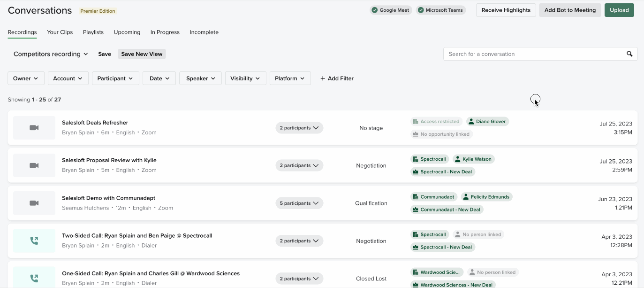Open the Owner filter dropdown
Screen dimensions: 644x288
[26, 78]
